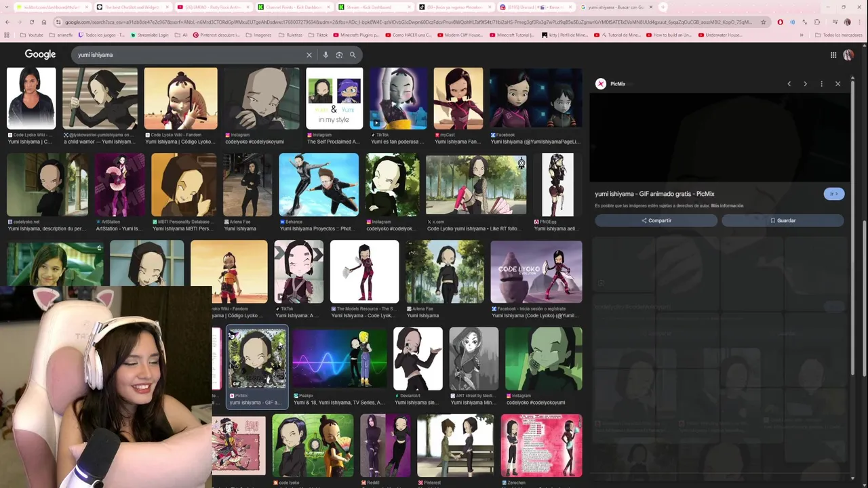Open the Reddit Yumi outfits thumbnail
The height and width of the screenshot is (488, 868).
pyautogui.click(x=385, y=445)
